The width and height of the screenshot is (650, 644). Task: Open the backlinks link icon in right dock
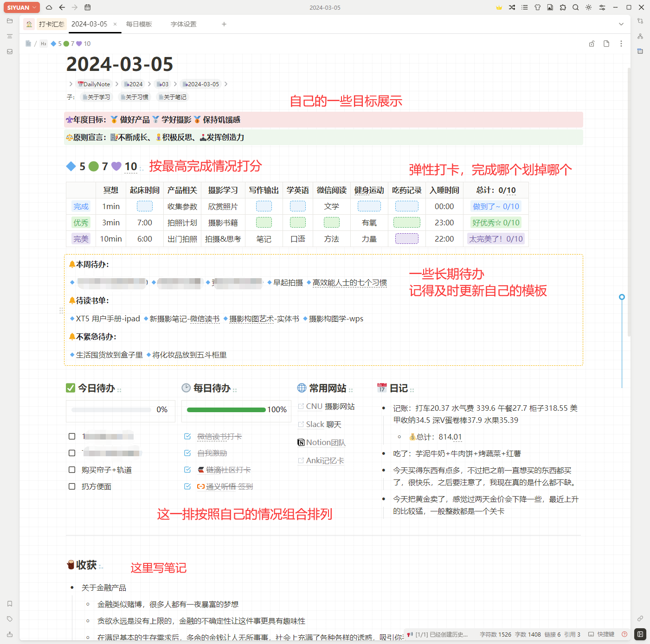click(x=640, y=618)
